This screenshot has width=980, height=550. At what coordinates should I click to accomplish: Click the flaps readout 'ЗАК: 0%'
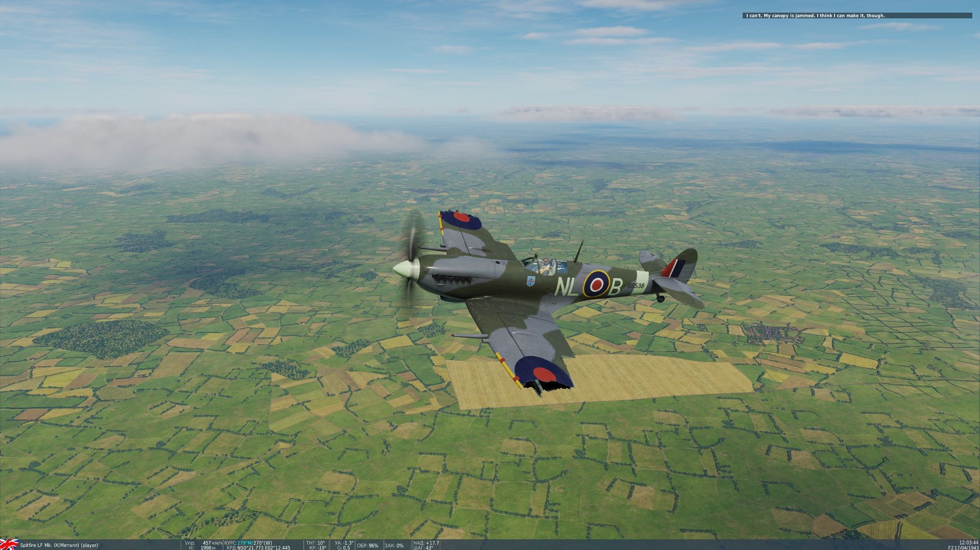point(394,545)
